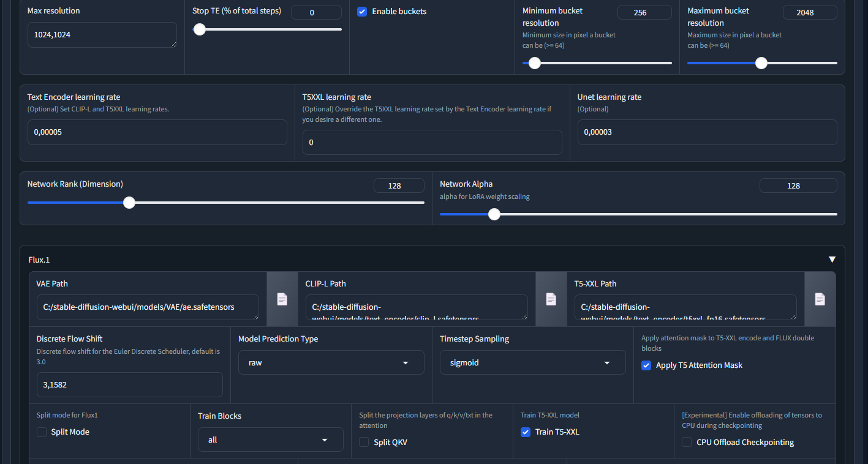Edit Minimum bucket resolution value 256

click(644, 12)
